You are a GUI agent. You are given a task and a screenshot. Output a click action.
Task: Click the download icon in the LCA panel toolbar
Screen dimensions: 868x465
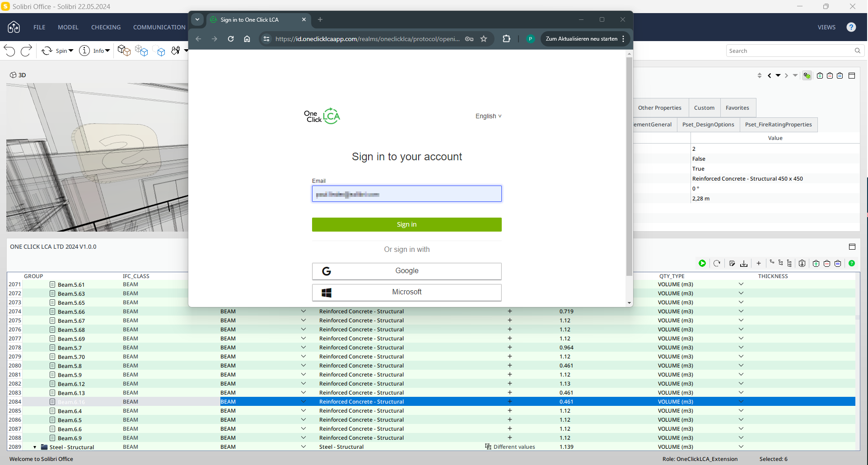(744, 263)
